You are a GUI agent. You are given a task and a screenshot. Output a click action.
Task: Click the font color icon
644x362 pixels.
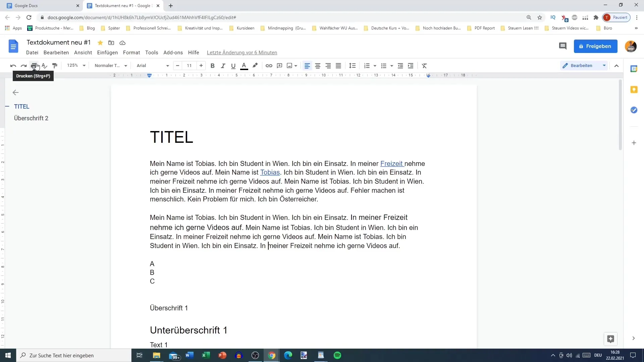point(244,65)
